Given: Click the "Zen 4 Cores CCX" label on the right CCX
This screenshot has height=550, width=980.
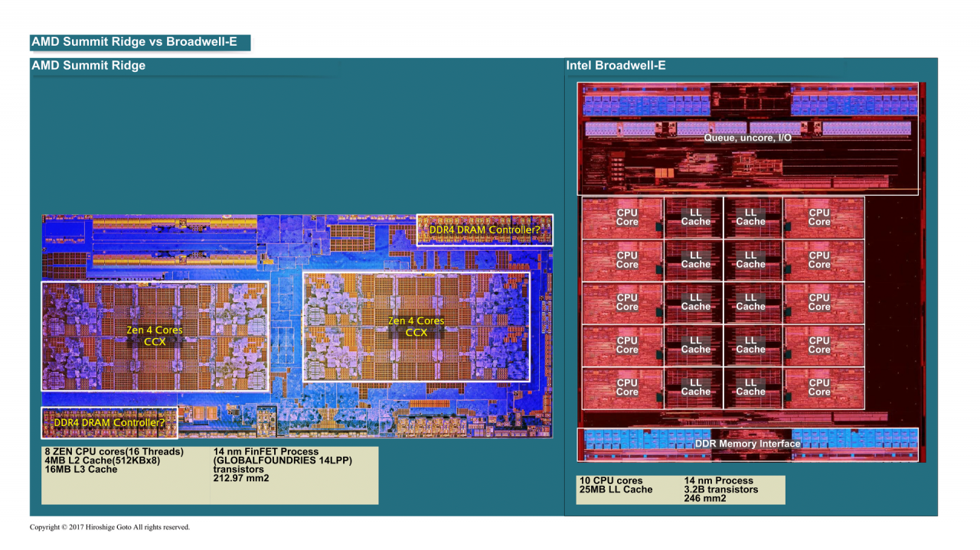Looking at the screenshot, I should pos(416,327).
